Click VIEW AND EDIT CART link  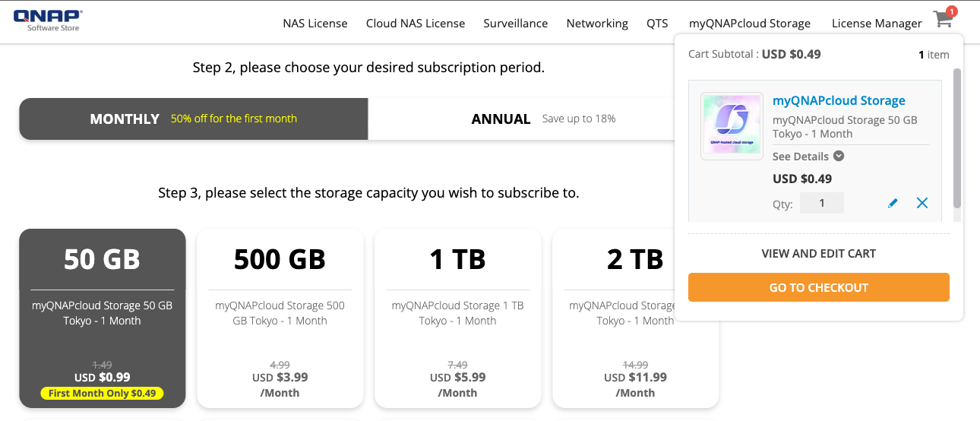click(818, 254)
